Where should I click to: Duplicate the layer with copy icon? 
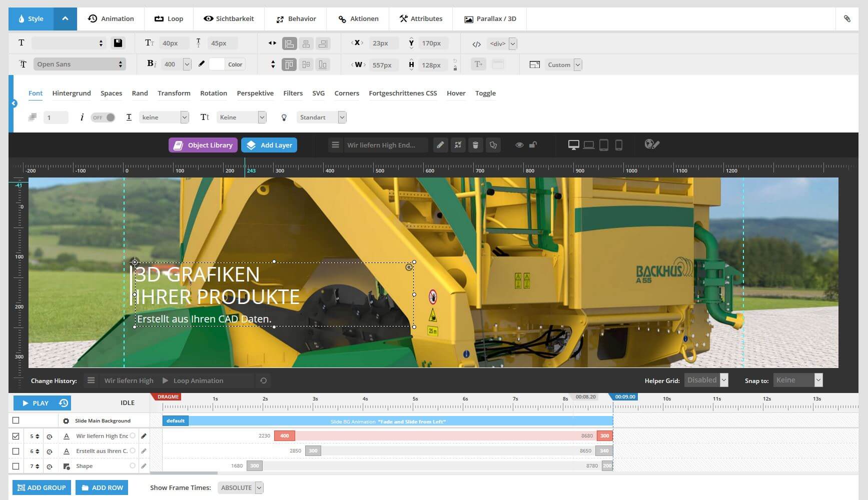pyautogui.click(x=493, y=145)
